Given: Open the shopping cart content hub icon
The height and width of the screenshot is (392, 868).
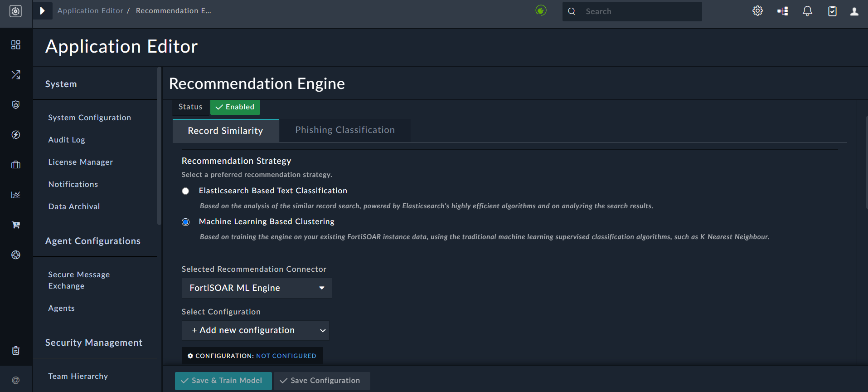Looking at the screenshot, I should (x=16, y=225).
